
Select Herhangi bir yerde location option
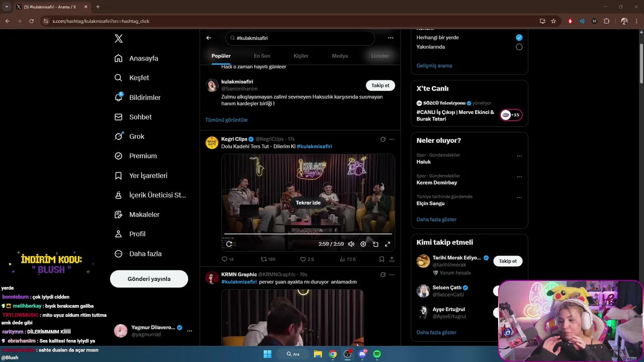519,38
